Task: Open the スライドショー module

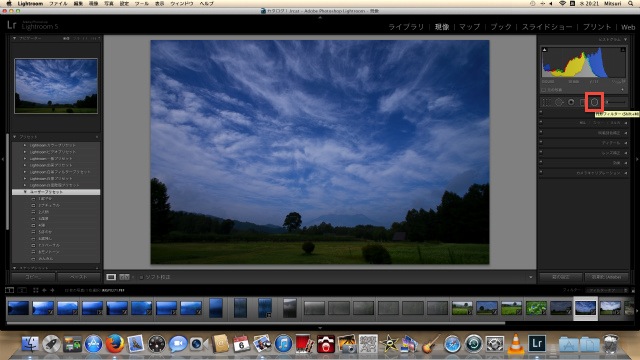Action: click(547, 27)
